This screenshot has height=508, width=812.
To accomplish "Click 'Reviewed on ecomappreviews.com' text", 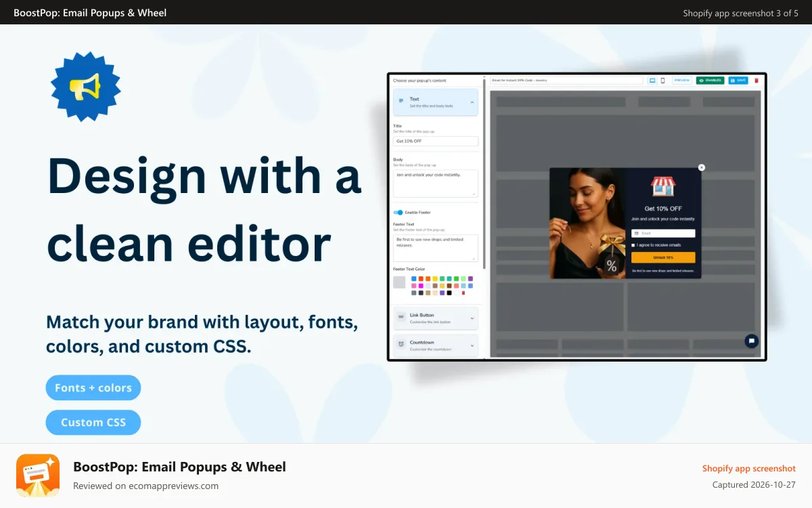I will (x=145, y=486).
